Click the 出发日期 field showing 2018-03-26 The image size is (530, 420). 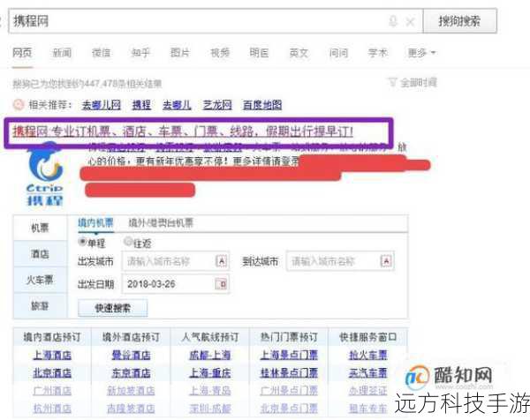[x=176, y=284]
